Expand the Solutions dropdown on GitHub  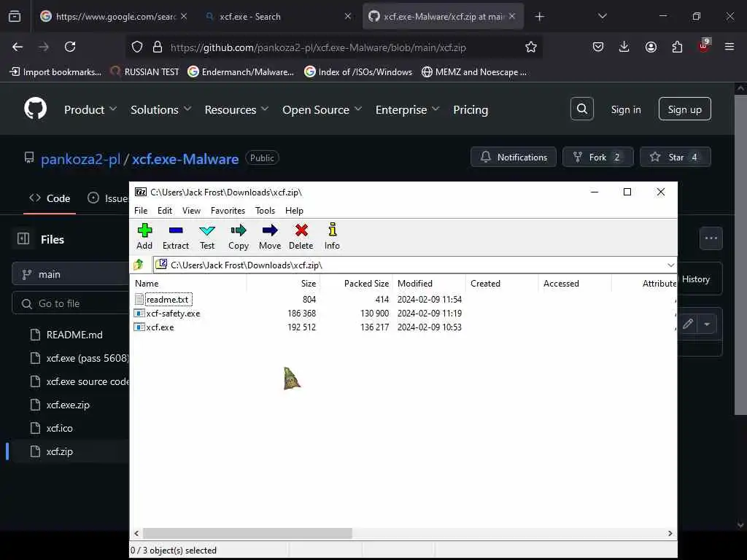coord(161,109)
